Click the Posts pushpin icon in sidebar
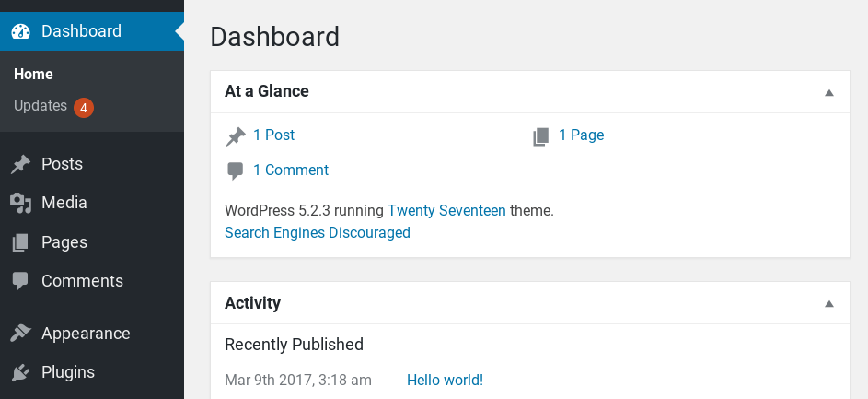Screen dimensions: 868x399 click(20, 164)
